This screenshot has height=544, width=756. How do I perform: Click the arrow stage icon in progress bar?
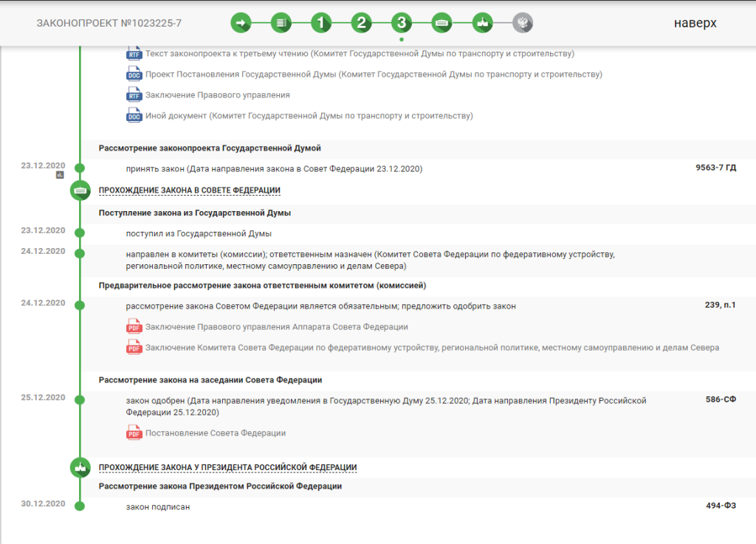coord(241,23)
